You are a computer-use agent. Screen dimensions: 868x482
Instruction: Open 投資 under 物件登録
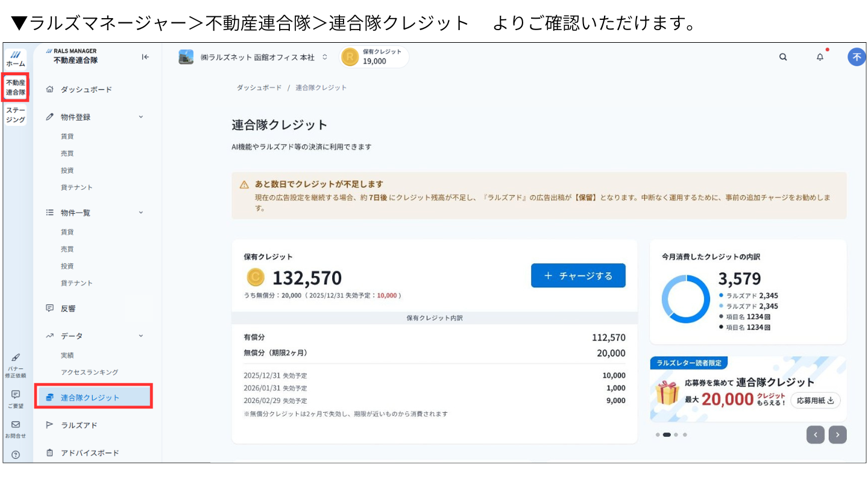pyautogui.click(x=67, y=171)
